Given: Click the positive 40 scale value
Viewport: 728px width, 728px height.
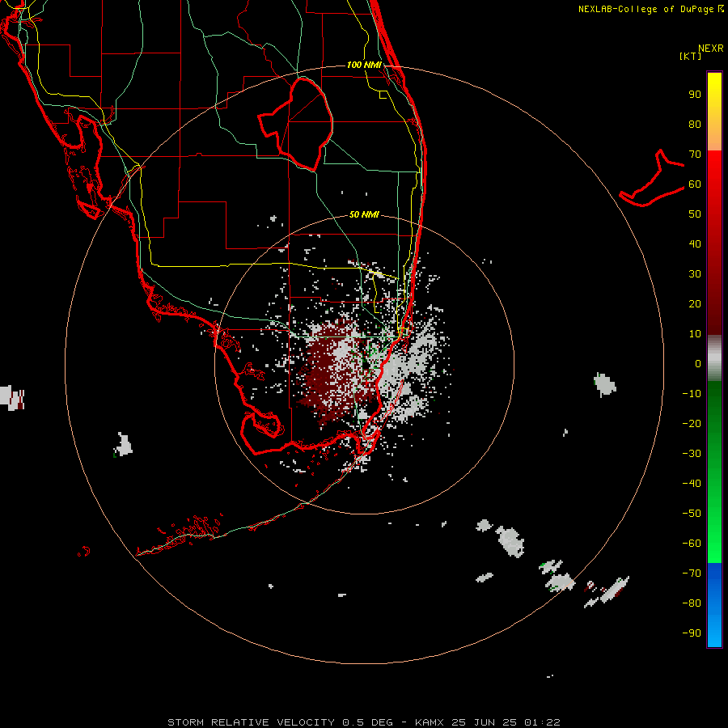Looking at the screenshot, I should [x=695, y=243].
